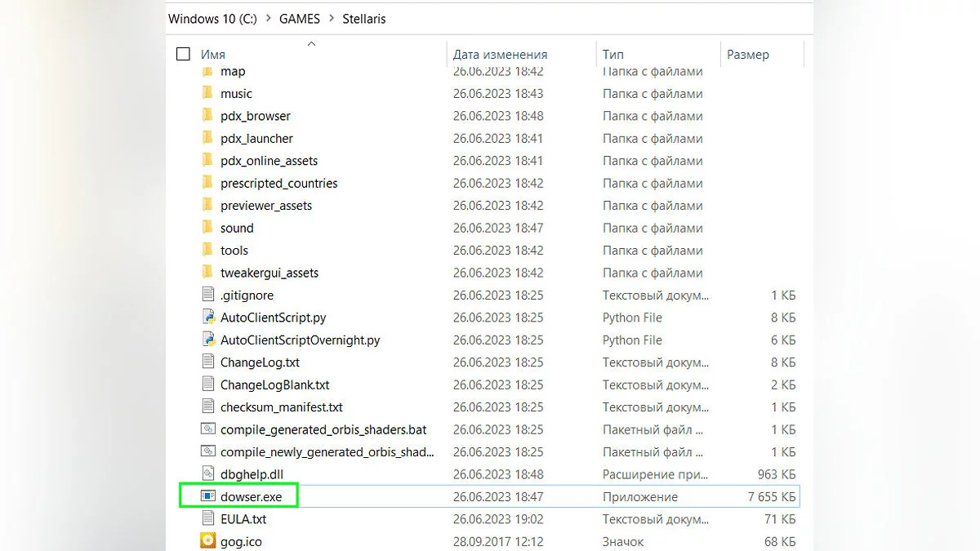Click the 963 КБ size value

pyautogui.click(x=777, y=474)
